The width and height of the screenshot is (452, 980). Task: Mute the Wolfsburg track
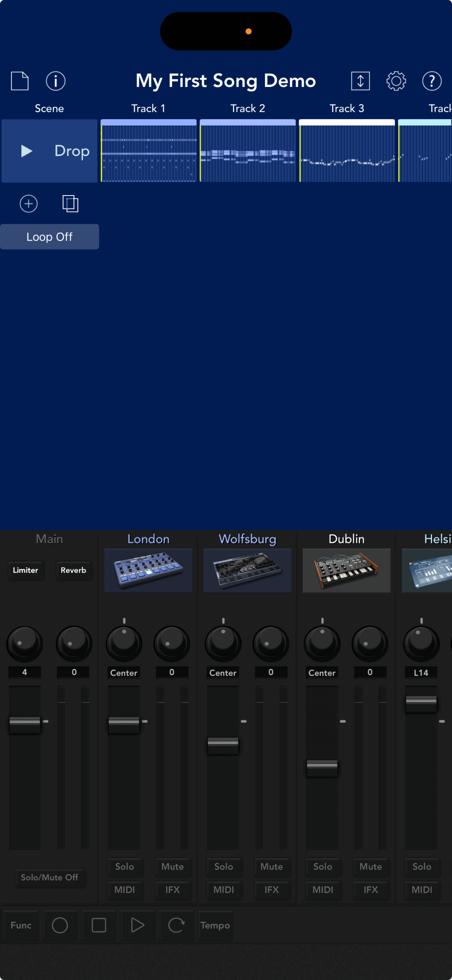(x=271, y=867)
